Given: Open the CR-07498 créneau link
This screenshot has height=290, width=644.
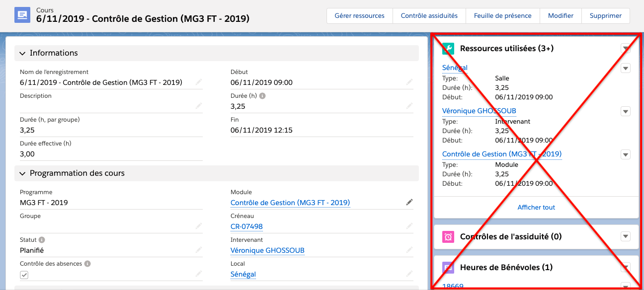Looking at the screenshot, I should coord(246,226).
